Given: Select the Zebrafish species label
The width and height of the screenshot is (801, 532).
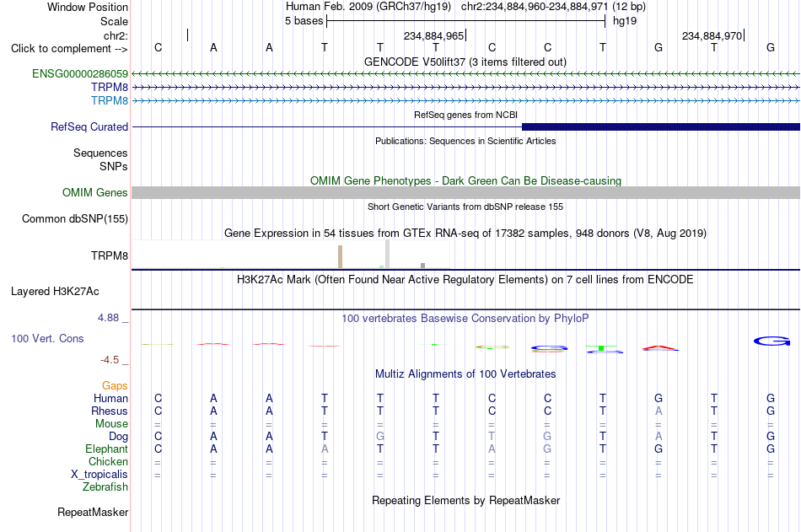Looking at the screenshot, I should pyautogui.click(x=105, y=486).
